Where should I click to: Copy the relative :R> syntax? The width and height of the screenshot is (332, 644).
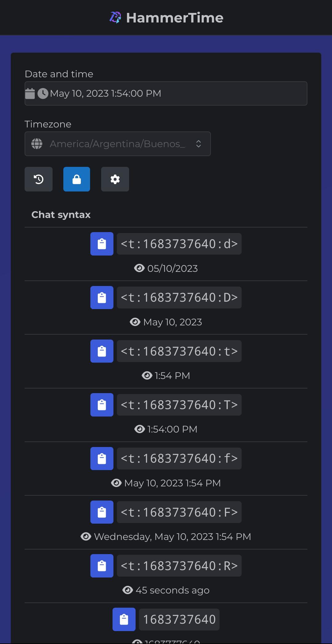click(x=102, y=566)
